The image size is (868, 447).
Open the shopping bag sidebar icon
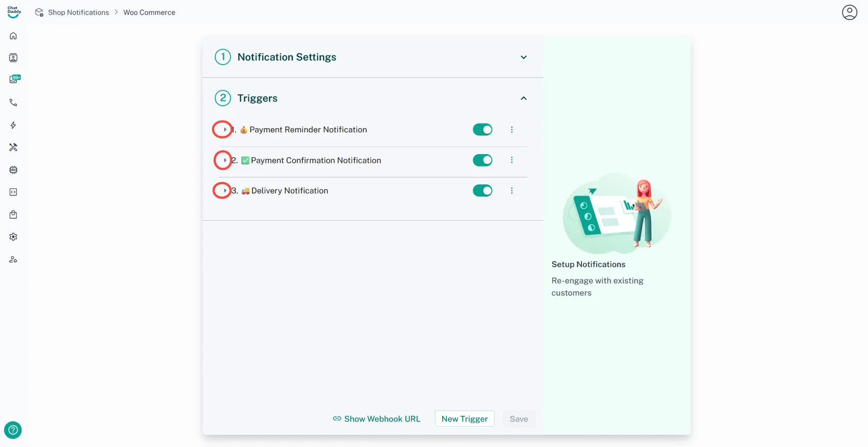[x=14, y=215]
